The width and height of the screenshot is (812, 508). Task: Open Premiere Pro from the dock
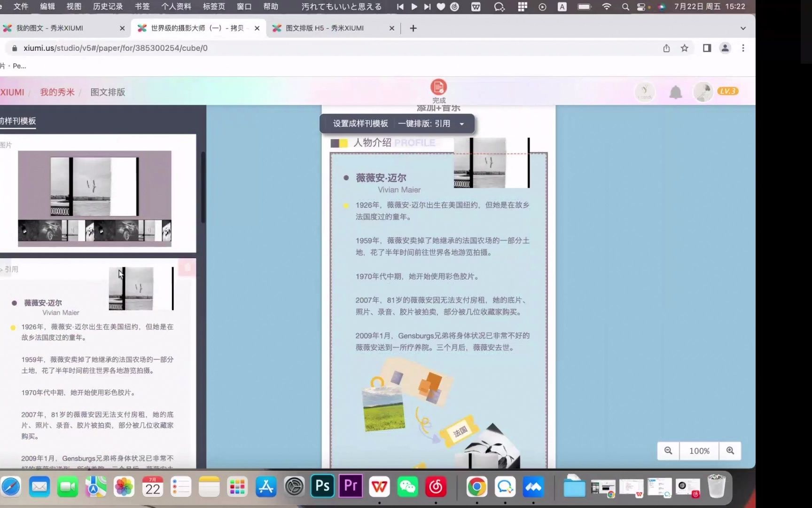coord(351,486)
